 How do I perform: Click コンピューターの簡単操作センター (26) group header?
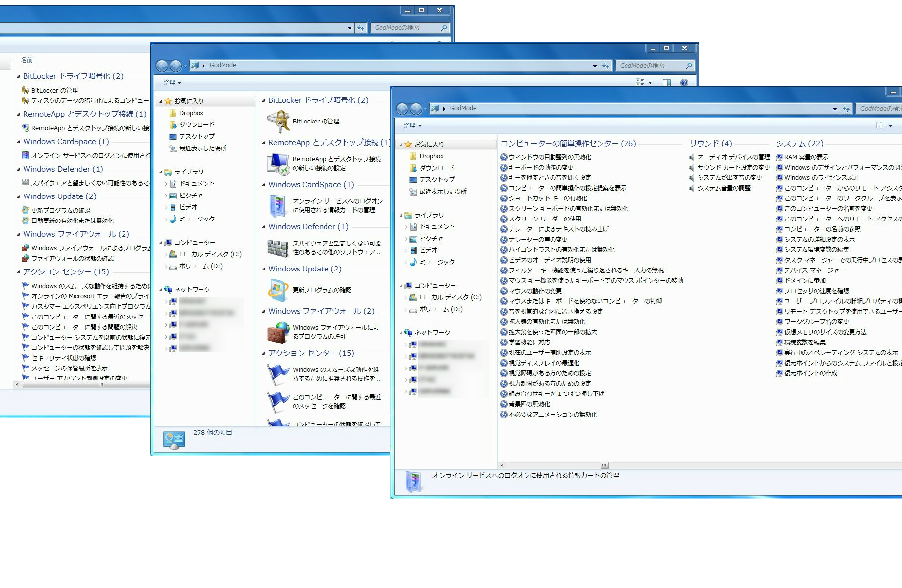click(568, 143)
